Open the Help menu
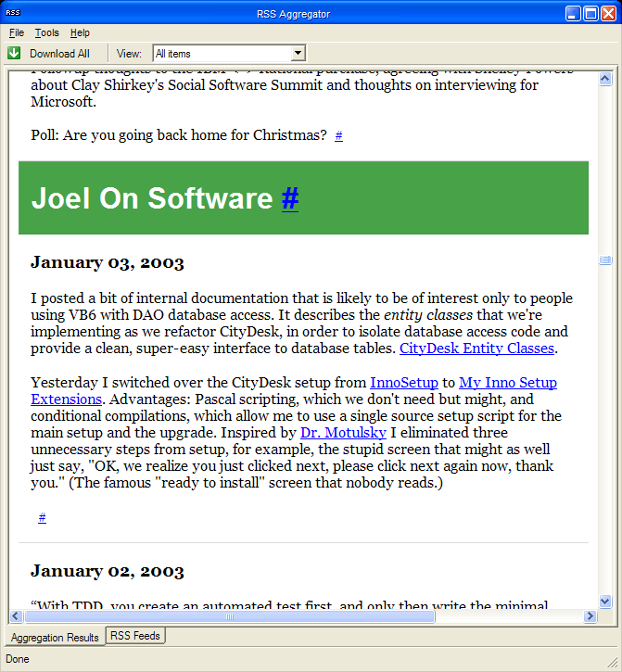This screenshot has height=672, width=622. 80,32
